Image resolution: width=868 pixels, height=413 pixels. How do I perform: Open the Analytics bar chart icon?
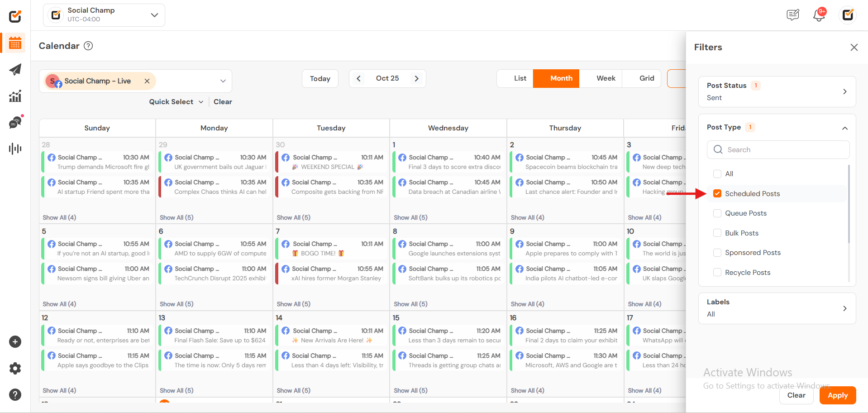point(15,96)
